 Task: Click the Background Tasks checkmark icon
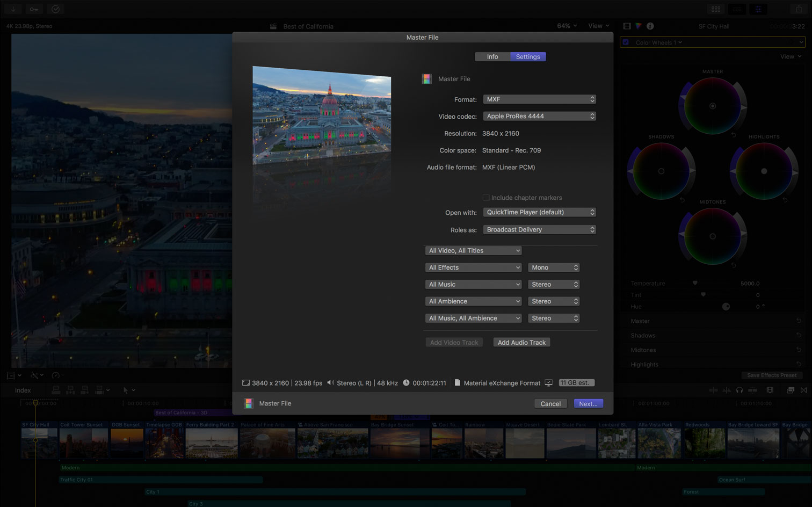(x=55, y=9)
